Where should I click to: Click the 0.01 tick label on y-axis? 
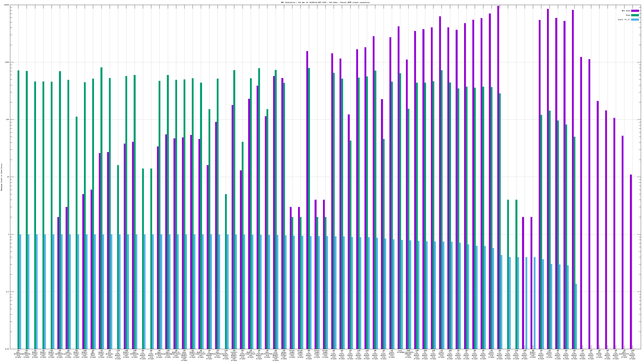click(7, 349)
